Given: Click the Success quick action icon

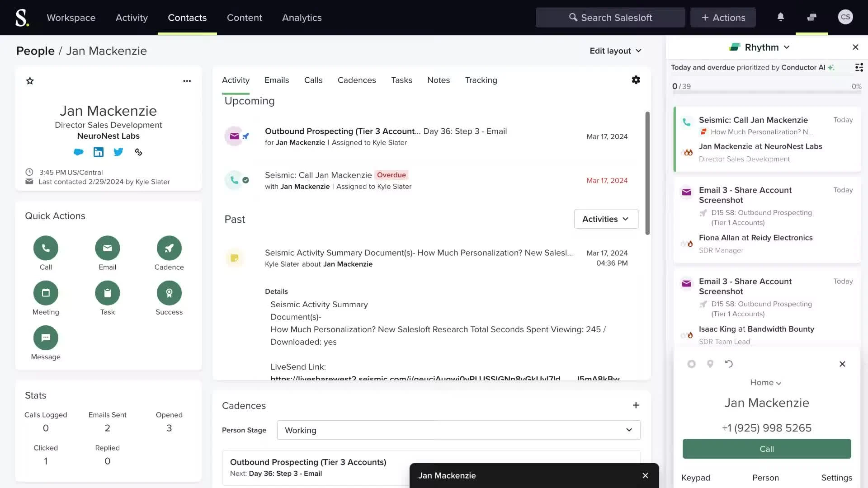Looking at the screenshot, I should (x=169, y=293).
